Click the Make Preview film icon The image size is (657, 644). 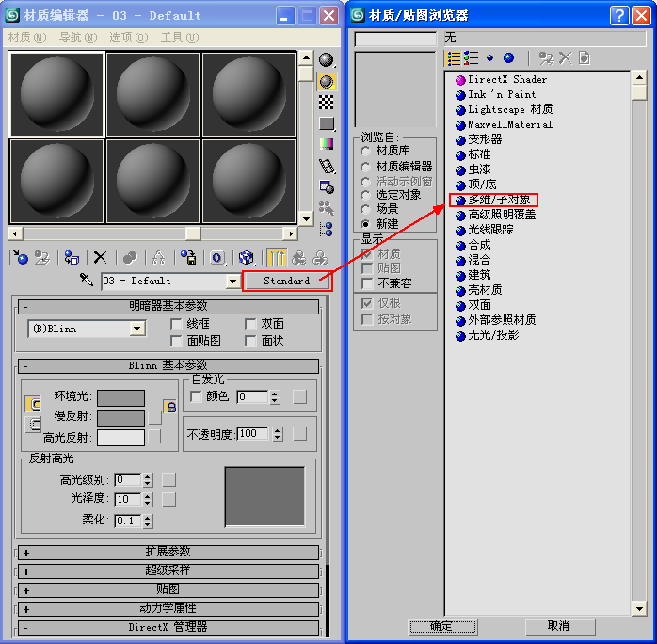(327, 166)
